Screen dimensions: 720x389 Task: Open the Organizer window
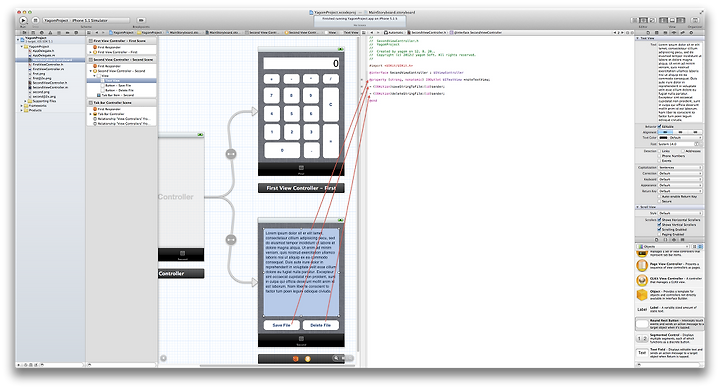695,20
